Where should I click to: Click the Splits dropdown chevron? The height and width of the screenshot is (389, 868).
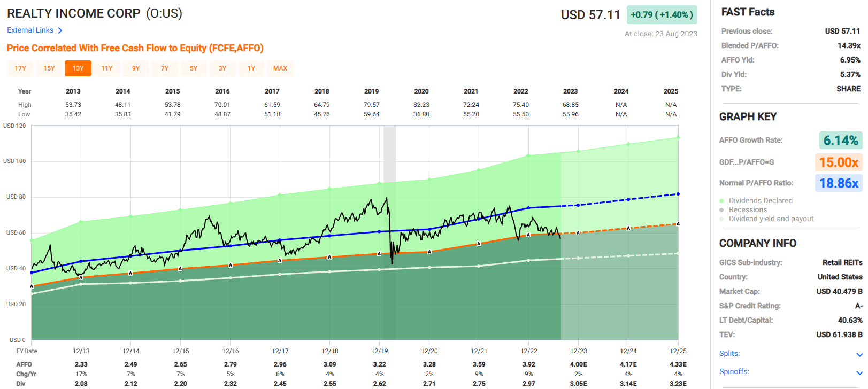click(859, 355)
